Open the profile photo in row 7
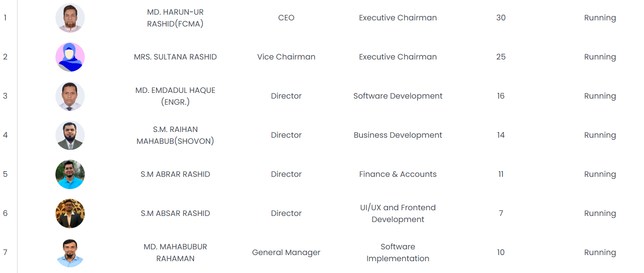 pyautogui.click(x=70, y=253)
